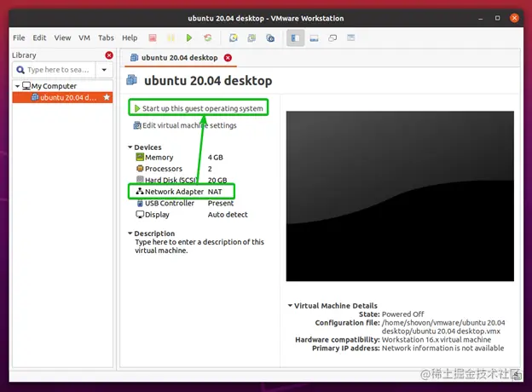Screen dimensions: 532x392
Task: Open the VM menu
Action: (x=84, y=38)
